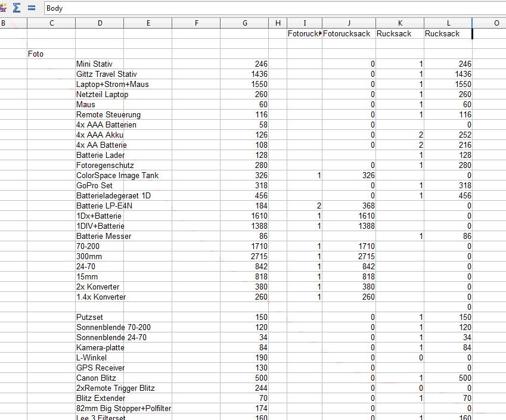Select column J header
Image resolution: width=506 pixels, height=420 pixels.
[x=349, y=23]
